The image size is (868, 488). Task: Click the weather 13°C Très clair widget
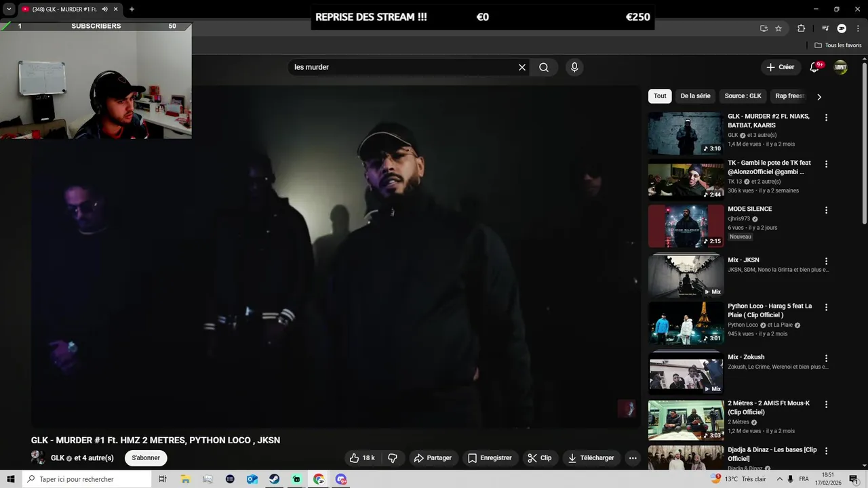click(x=738, y=479)
